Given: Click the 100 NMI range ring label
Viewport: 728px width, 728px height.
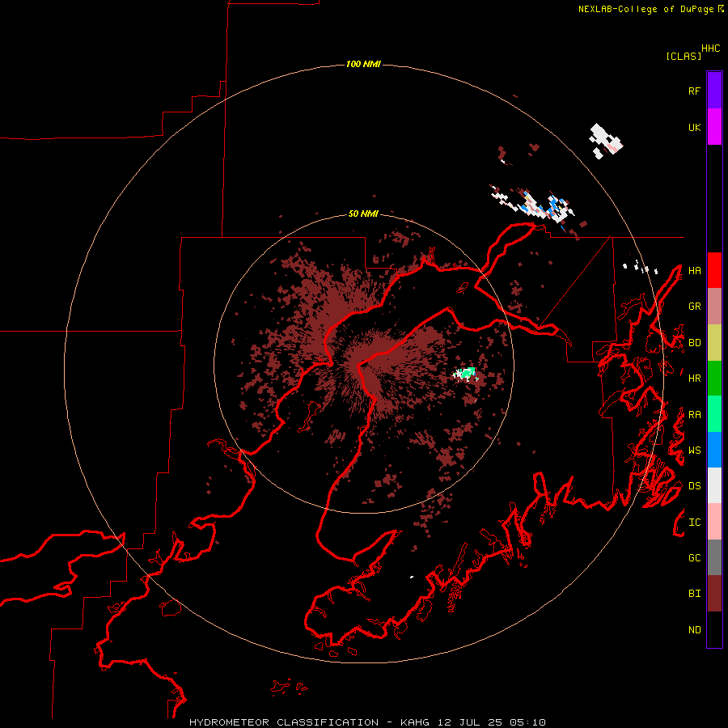Looking at the screenshot, I should click(363, 64).
